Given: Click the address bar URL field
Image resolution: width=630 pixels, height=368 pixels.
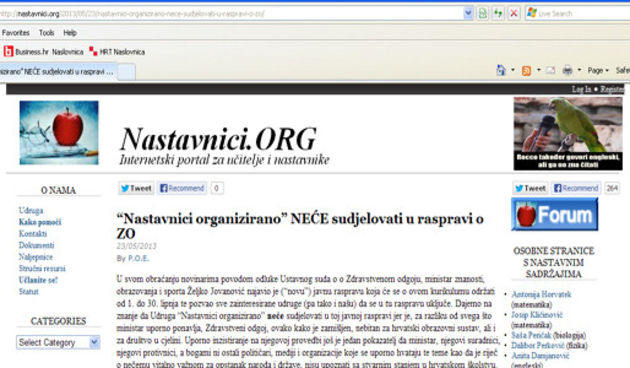Looking at the screenshot, I should pyautogui.click(x=231, y=14).
